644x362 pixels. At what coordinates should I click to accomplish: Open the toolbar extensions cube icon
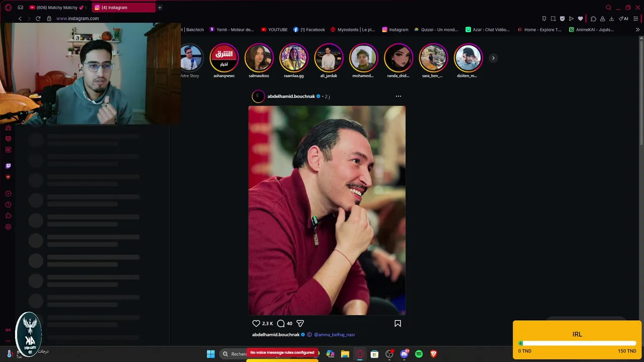593,19
